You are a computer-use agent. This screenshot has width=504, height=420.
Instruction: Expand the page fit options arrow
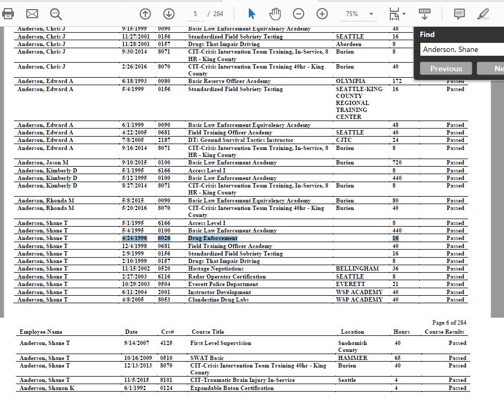404,14
